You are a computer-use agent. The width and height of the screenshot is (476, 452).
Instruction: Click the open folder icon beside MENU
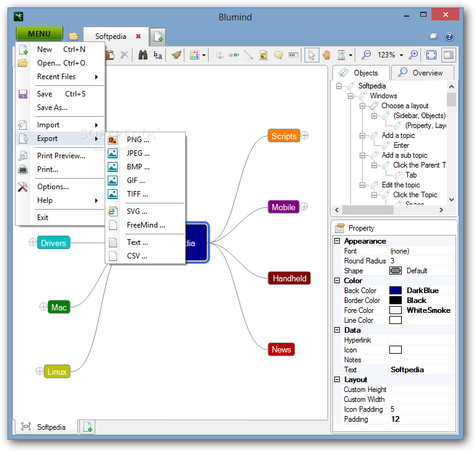click(x=73, y=36)
